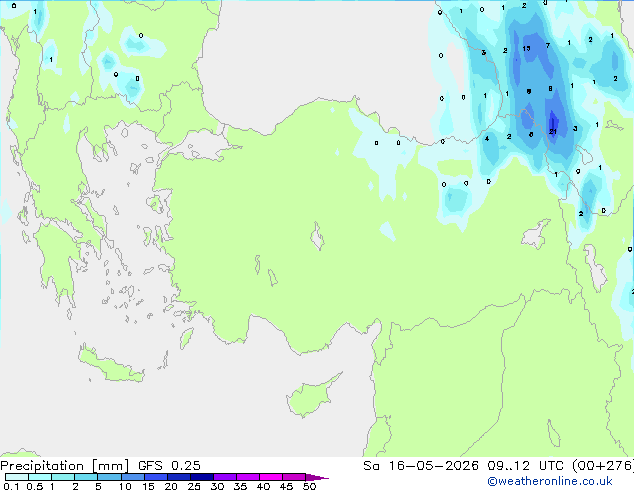Click the '25' legend scale label
Screen dimensions: 634x490
point(194,486)
